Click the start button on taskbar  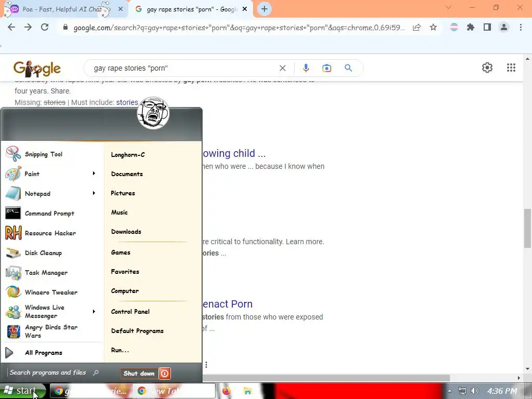22,391
